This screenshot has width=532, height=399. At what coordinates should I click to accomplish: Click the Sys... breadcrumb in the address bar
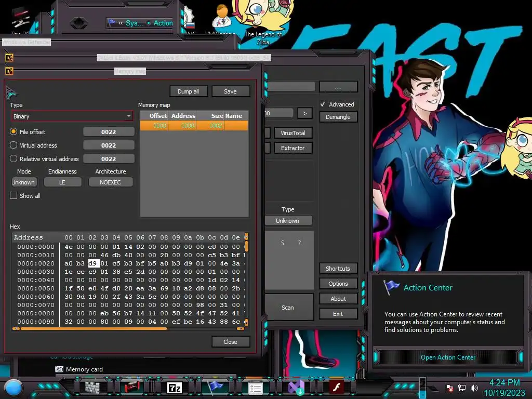tap(135, 23)
